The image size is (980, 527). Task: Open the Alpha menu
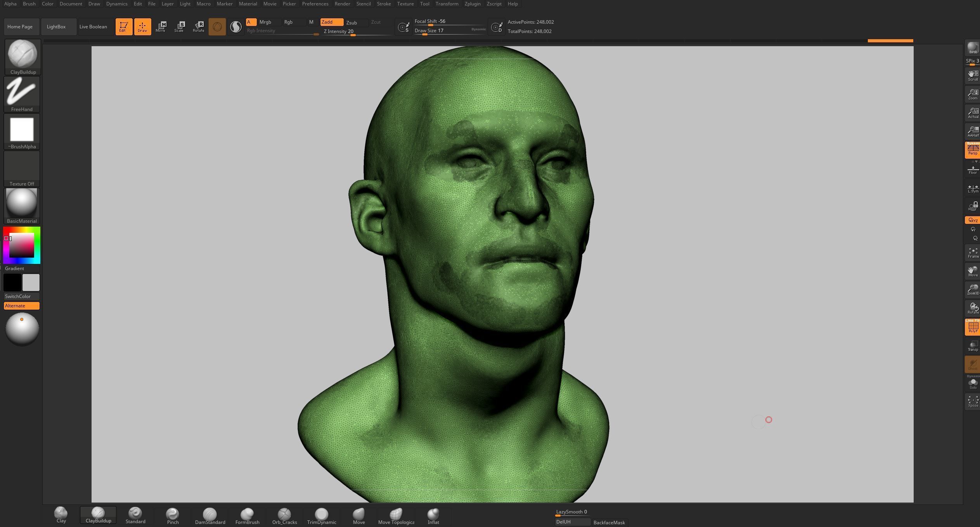(x=10, y=4)
